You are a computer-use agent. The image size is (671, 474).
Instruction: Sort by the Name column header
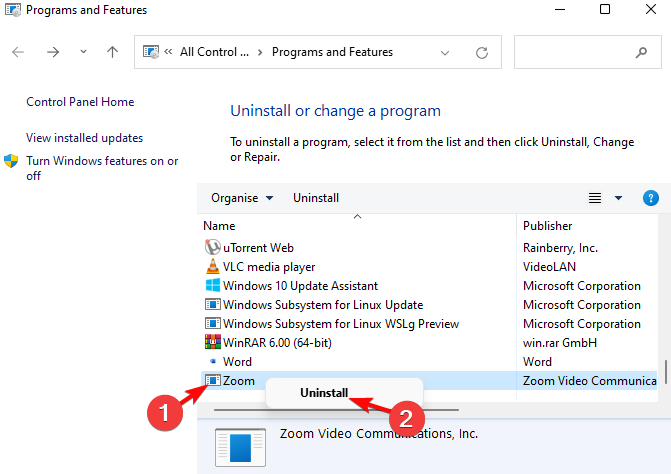pos(219,226)
